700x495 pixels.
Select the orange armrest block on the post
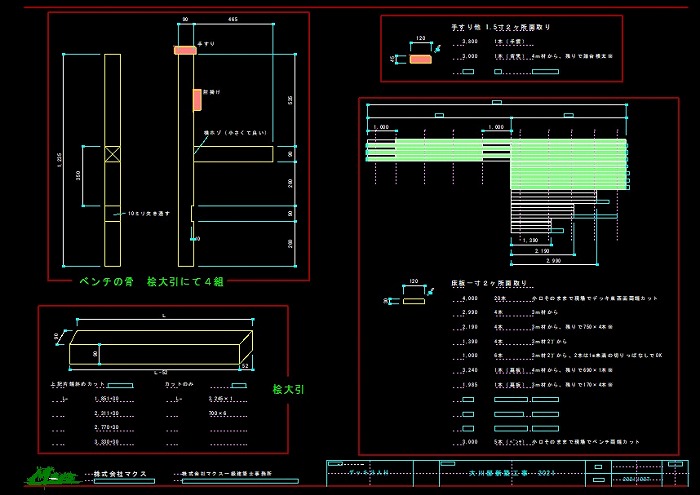[x=197, y=100]
